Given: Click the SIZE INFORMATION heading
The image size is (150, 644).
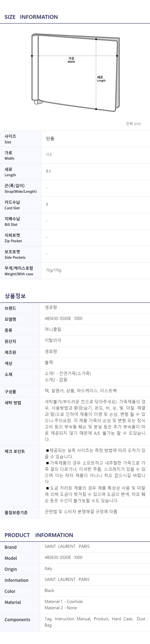Looking at the screenshot, I should [x=31, y=17].
